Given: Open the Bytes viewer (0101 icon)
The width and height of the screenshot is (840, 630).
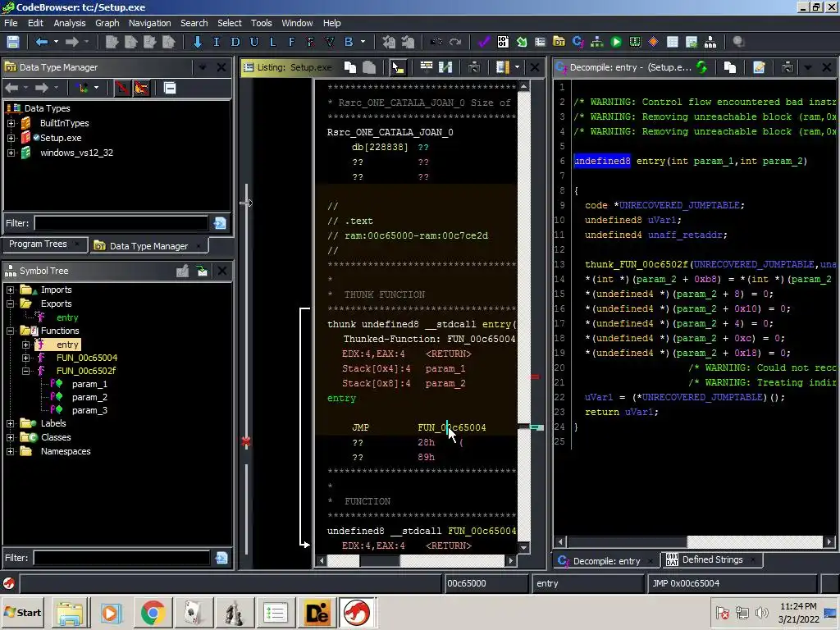Looking at the screenshot, I should coord(503,42).
